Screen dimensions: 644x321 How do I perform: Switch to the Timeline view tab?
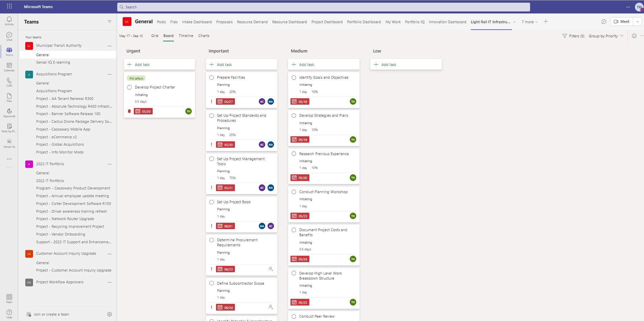tap(186, 36)
